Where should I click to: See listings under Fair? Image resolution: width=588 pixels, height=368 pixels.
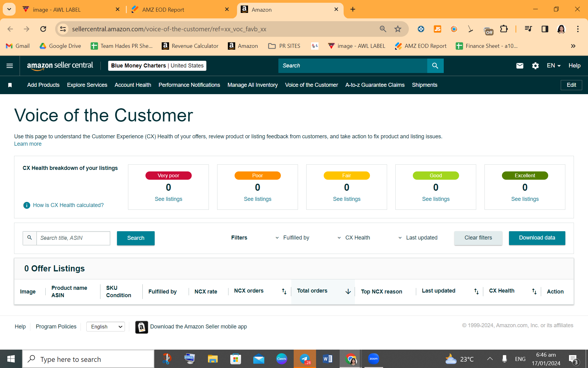coord(347,199)
